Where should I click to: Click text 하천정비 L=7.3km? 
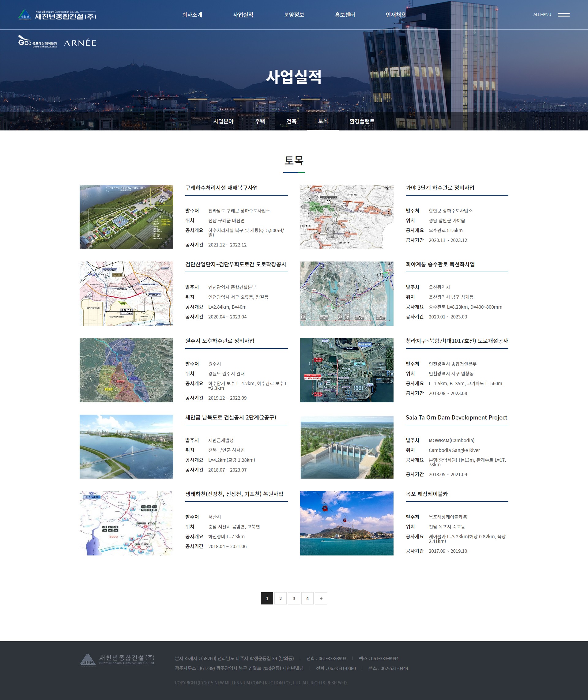pos(227,537)
